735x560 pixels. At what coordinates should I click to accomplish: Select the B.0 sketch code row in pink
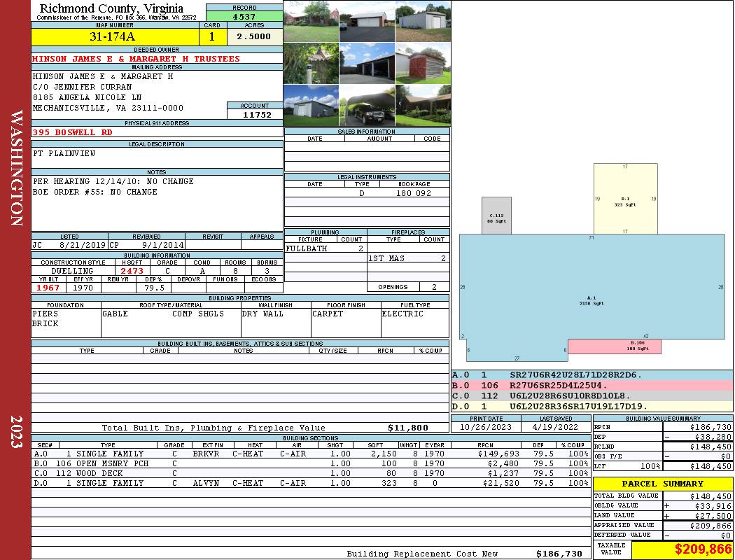(591, 385)
